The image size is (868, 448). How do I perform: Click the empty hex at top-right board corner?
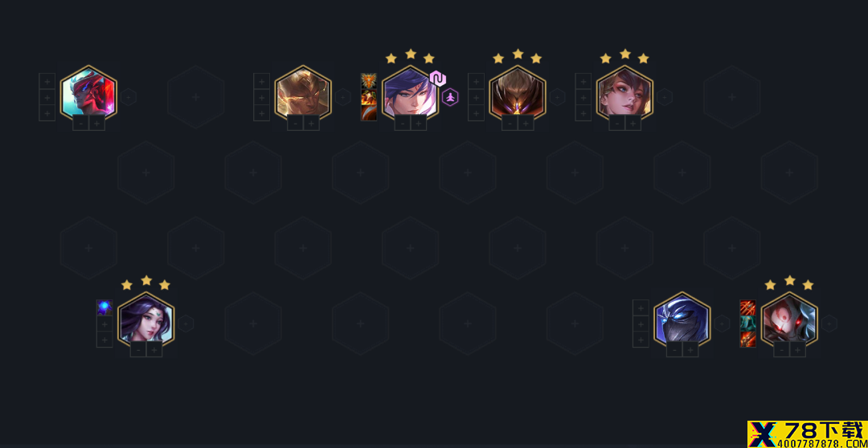point(732,97)
